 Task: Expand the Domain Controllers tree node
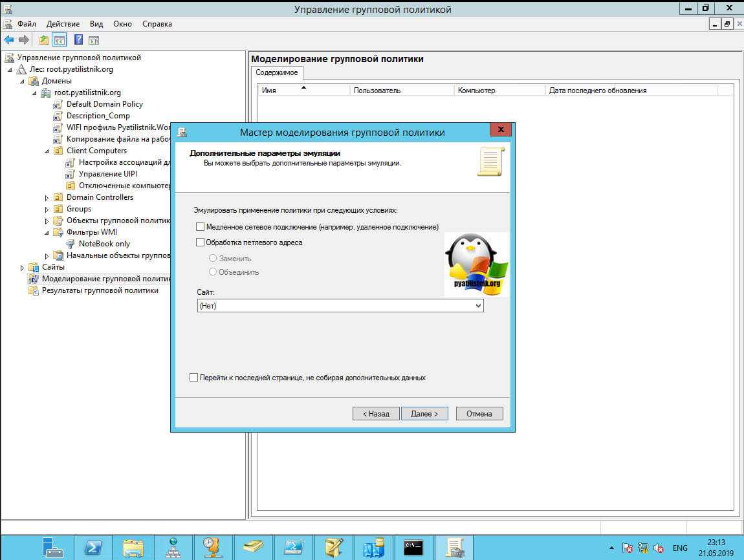[x=47, y=197]
